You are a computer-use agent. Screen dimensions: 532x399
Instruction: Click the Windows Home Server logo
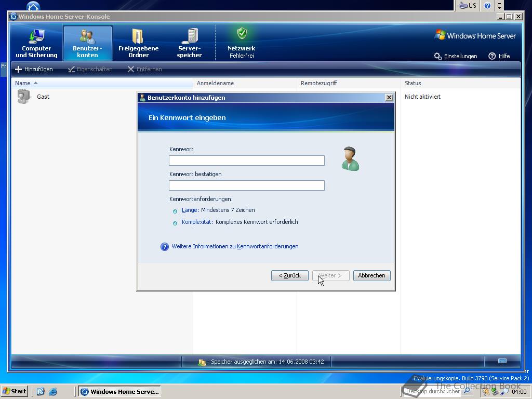point(475,36)
